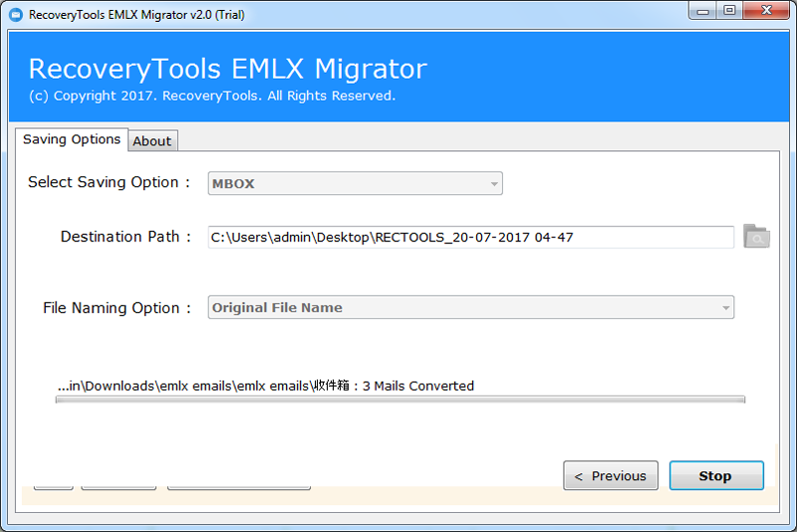Go back using the Previous button
The height and width of the screenshot is (532, 797).
(611, 475)
